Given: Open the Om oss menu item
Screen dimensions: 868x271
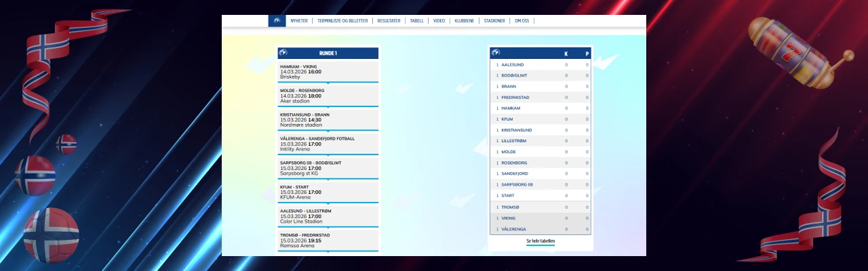Looking at the screenshot, I should click(x=522, y=21).
